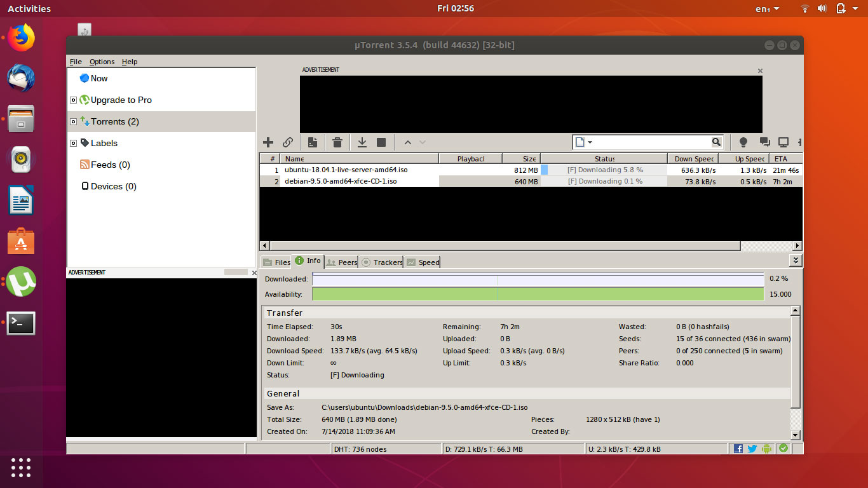The height and width of the screenshot is (488, 868).
Task: Show Applications grid button
Action: tap(21, 467)
